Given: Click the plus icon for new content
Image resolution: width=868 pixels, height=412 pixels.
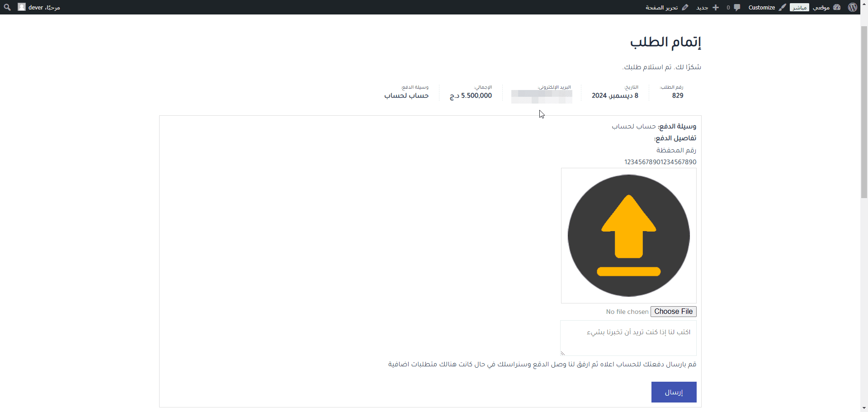Looking at the screenshot, I should tap(716, 7).
